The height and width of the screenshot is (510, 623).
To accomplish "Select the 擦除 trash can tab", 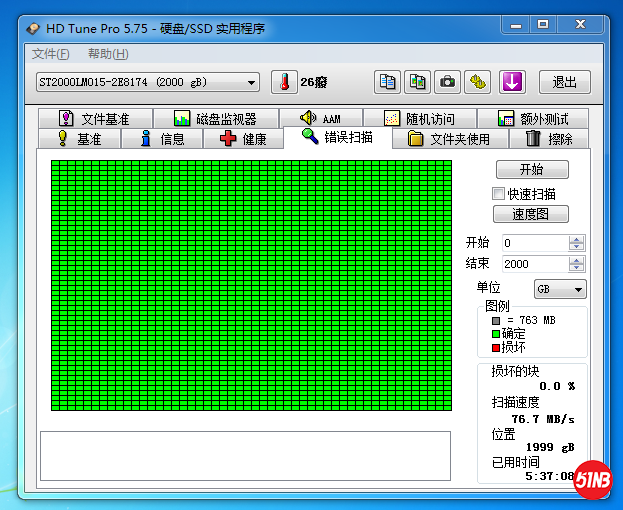I will [x=549, y=139].
